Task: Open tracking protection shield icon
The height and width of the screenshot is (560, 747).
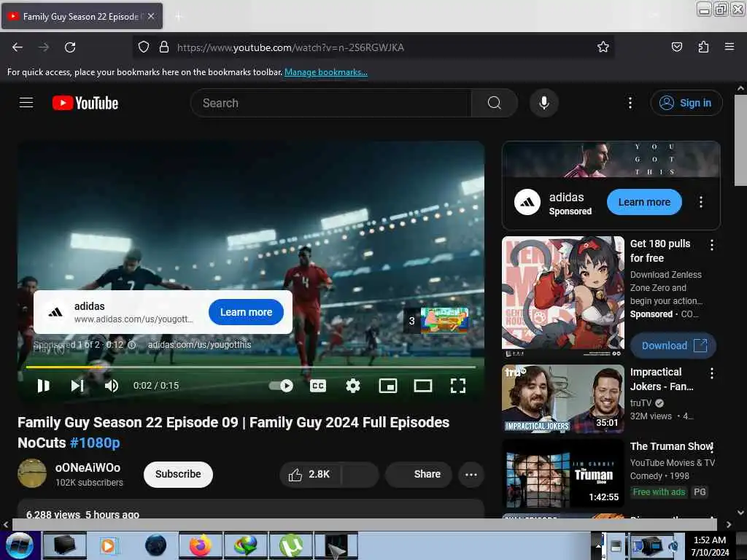Action: pos(144,47)
